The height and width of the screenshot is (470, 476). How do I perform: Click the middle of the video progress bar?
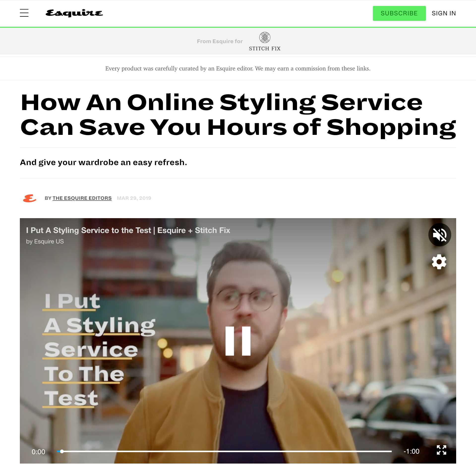224,451
